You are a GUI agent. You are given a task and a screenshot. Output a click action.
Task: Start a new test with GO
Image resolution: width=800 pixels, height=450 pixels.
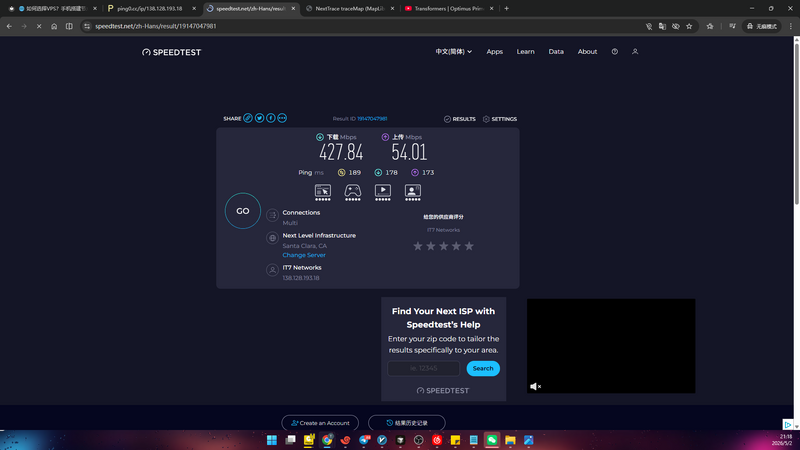click(243, 211)
